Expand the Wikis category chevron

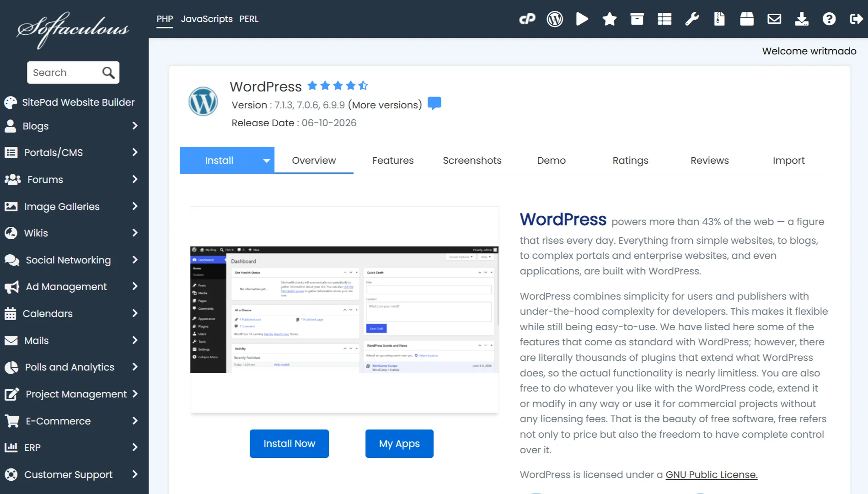135,233
